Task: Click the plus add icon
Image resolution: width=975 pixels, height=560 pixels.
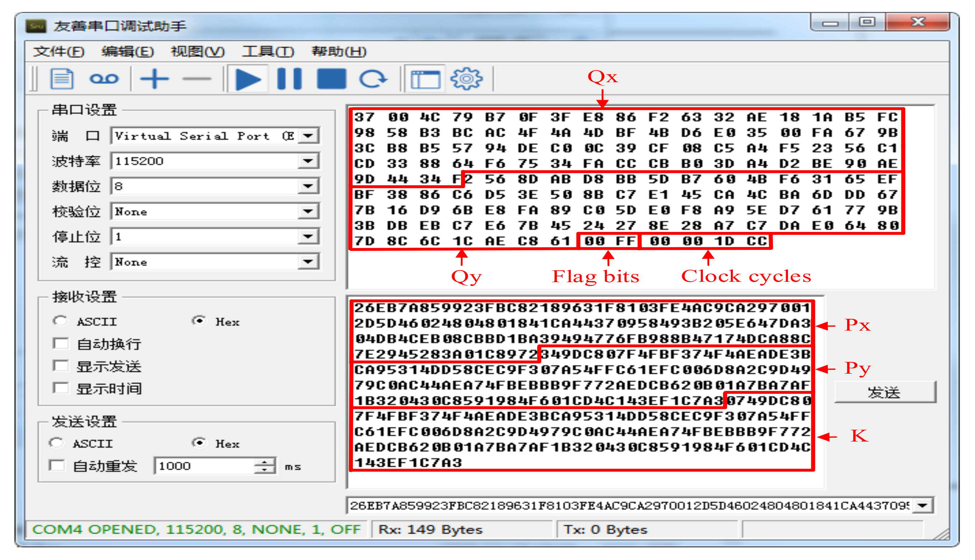Action: [x=154, y=79]
